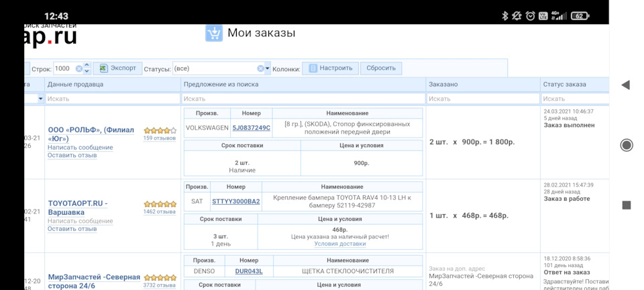Click the shopping cart icon beside Мои заказы
Screen dimensions: 644x290
(213, 33)
